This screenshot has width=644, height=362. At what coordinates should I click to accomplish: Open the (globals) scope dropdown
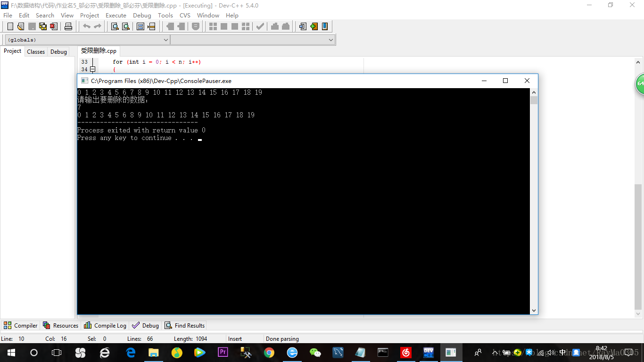(x=87, y=40)
